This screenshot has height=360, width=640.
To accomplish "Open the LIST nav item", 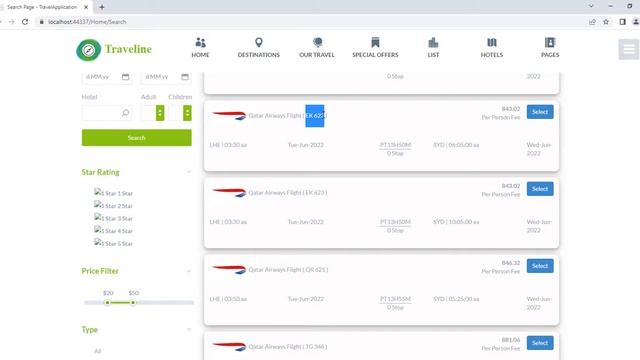I will click(433, 48).
